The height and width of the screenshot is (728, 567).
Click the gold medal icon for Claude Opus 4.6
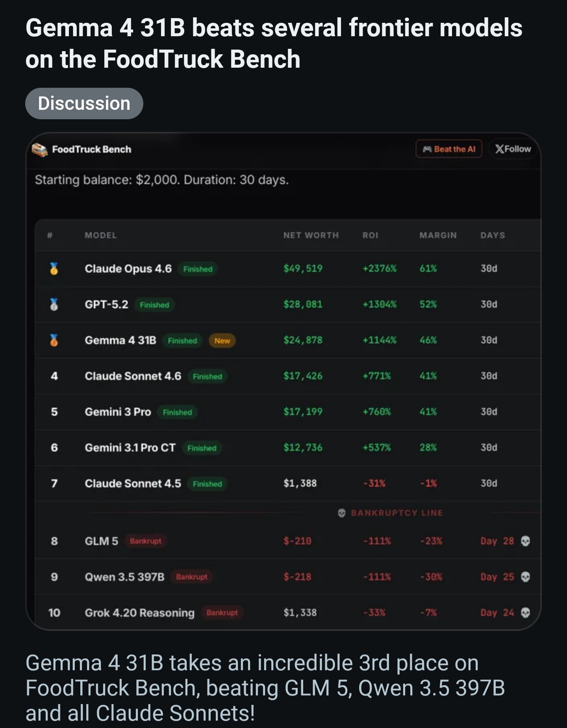tap(54, 269)
